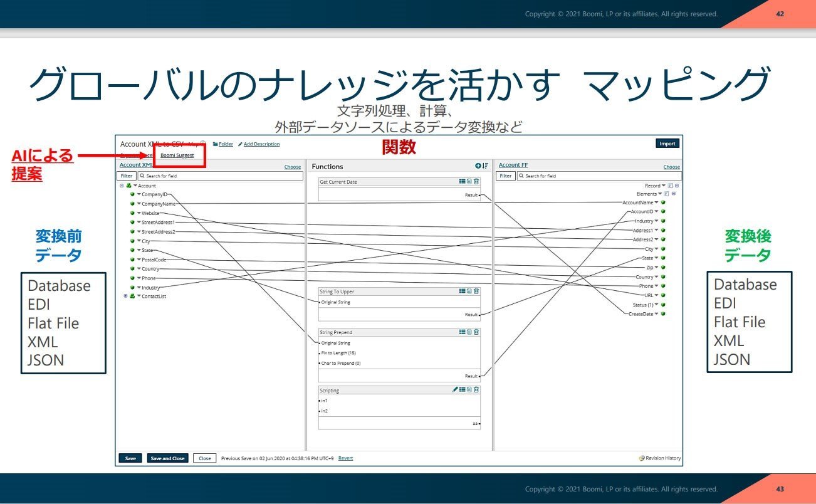This screenshot has width=816, height=504.
Task: Click green cube icon beside CreateDate
Action: [663, 314]
